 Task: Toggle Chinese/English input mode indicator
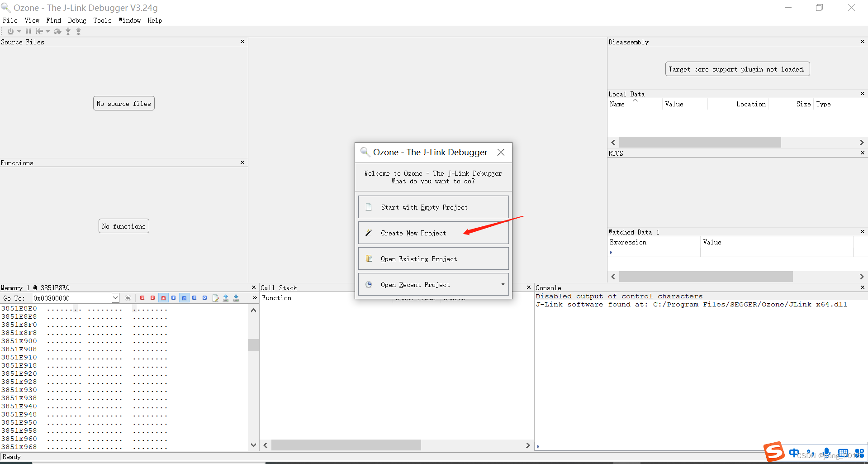[x=794, y=453]
